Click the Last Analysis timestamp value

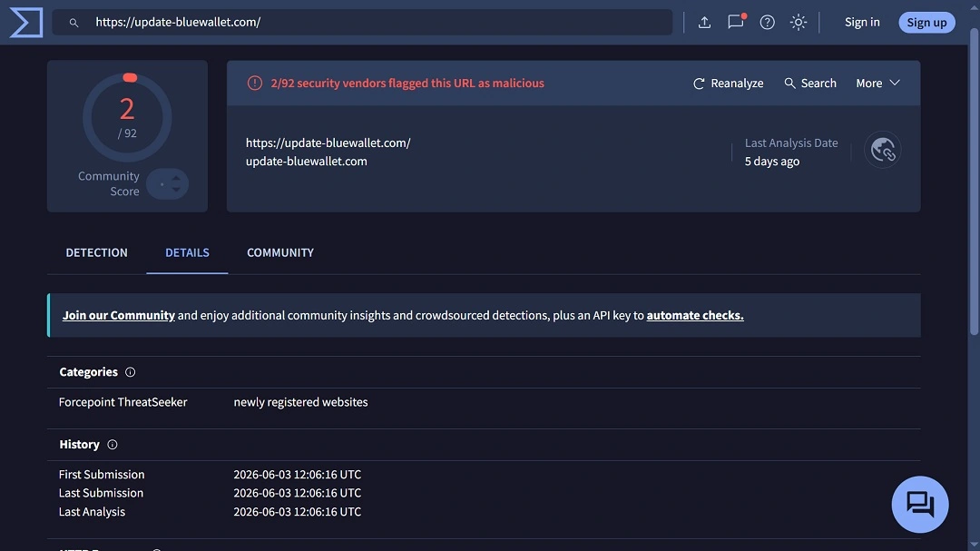tap(297, 512)
